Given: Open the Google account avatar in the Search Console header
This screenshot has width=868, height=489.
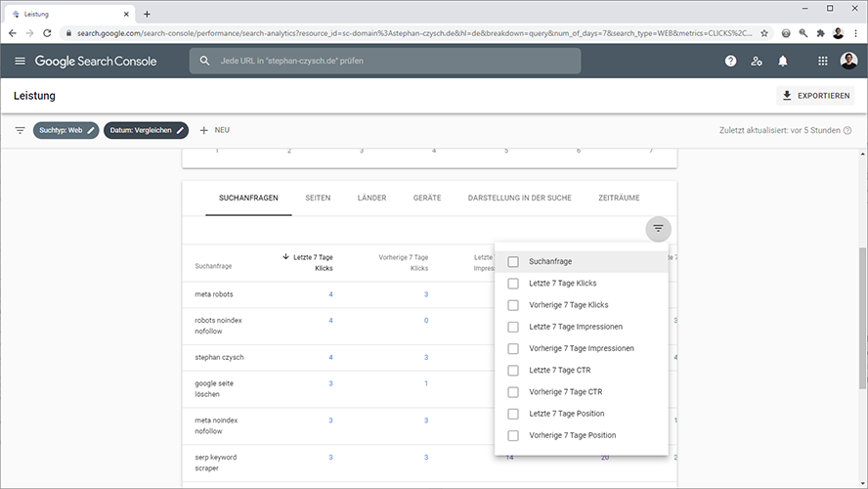Looking at the screenshot, I should click(848, 61).
